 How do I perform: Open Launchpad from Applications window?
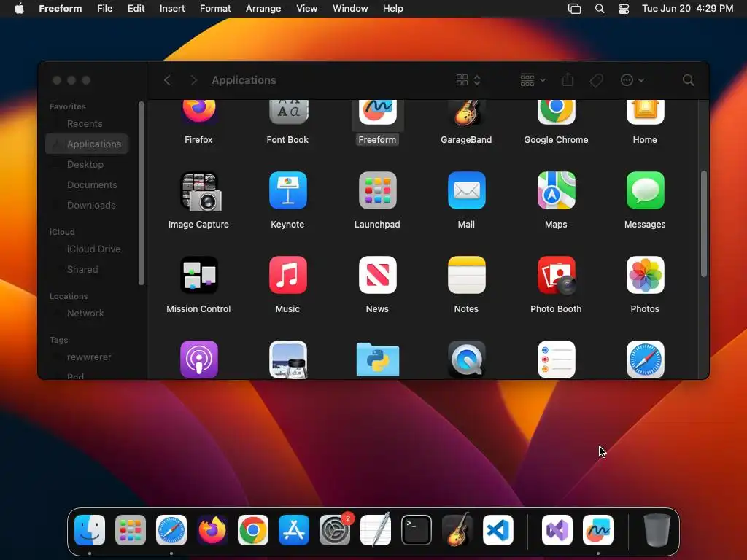point(377,190)
